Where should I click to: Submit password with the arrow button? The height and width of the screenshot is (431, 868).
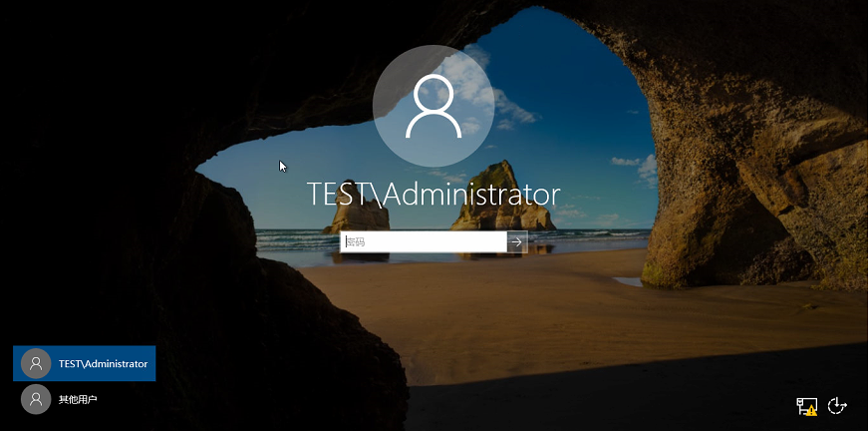[x=517, y=241]
